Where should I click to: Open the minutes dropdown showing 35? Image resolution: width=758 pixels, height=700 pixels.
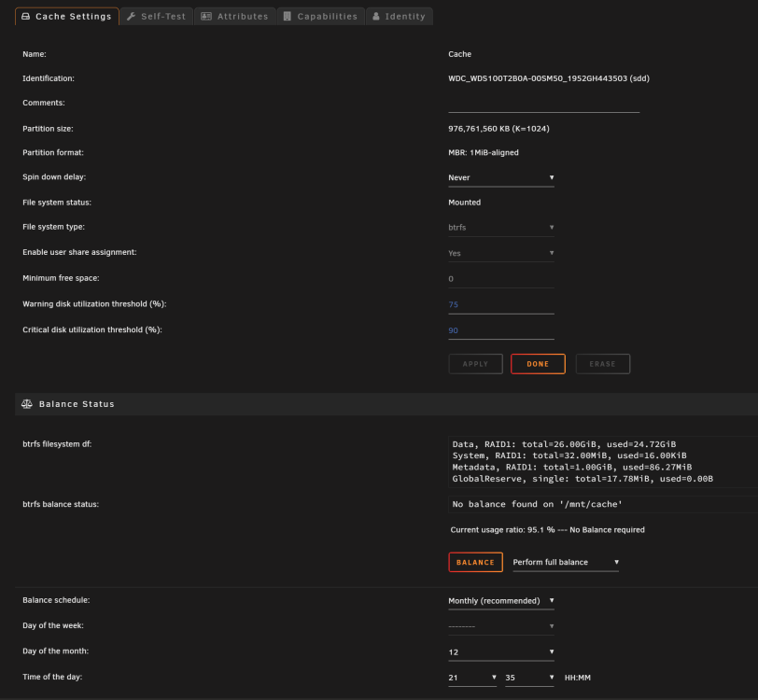529,678
